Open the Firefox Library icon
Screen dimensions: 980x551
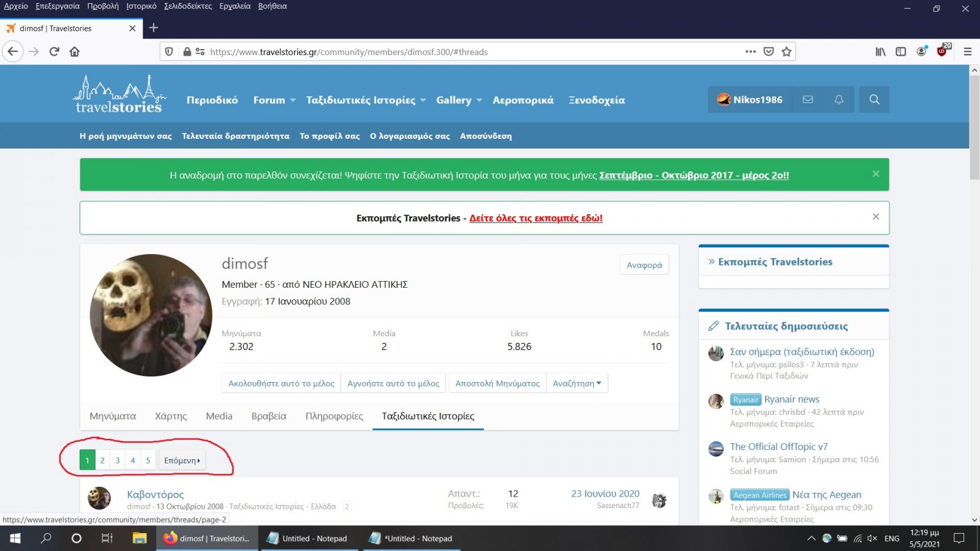click(x=880, y=51)
